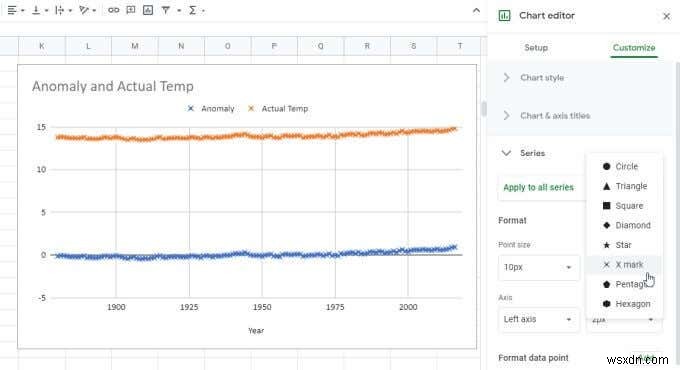Click the blue Anomaly data series
Screen dimensions: 680x370
[x=256, y=255]
